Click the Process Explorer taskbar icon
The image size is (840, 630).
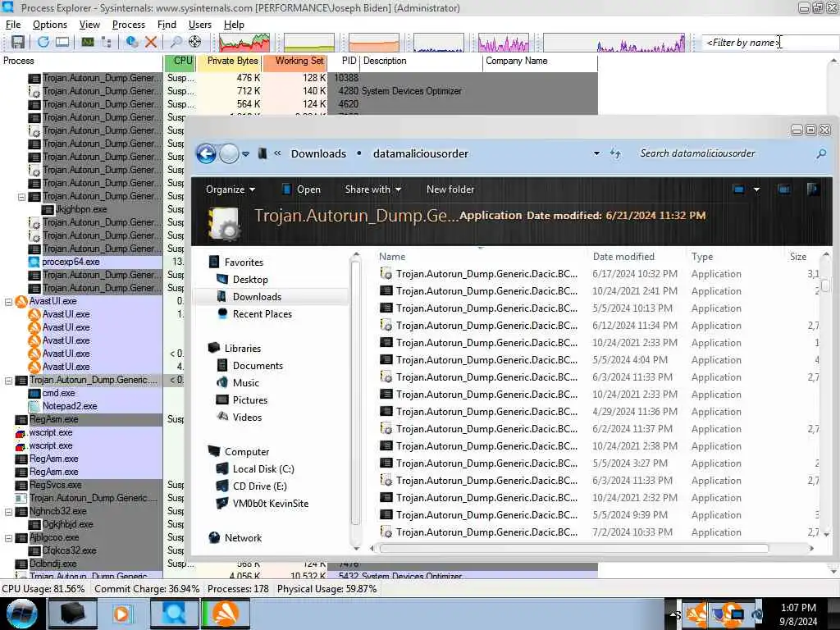pyautogui.click(x=175, y=614)
